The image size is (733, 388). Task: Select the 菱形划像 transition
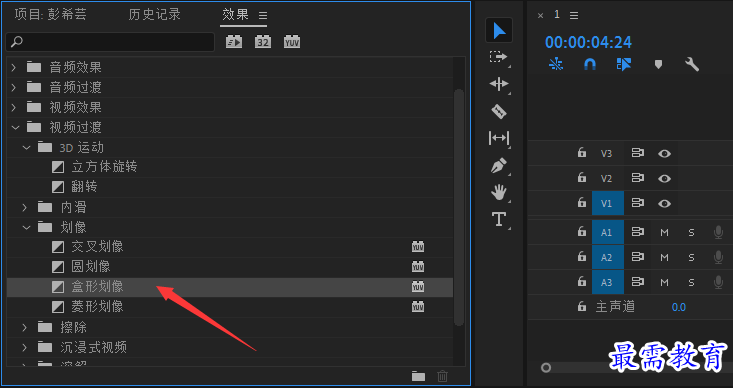(x=97, y=307)
